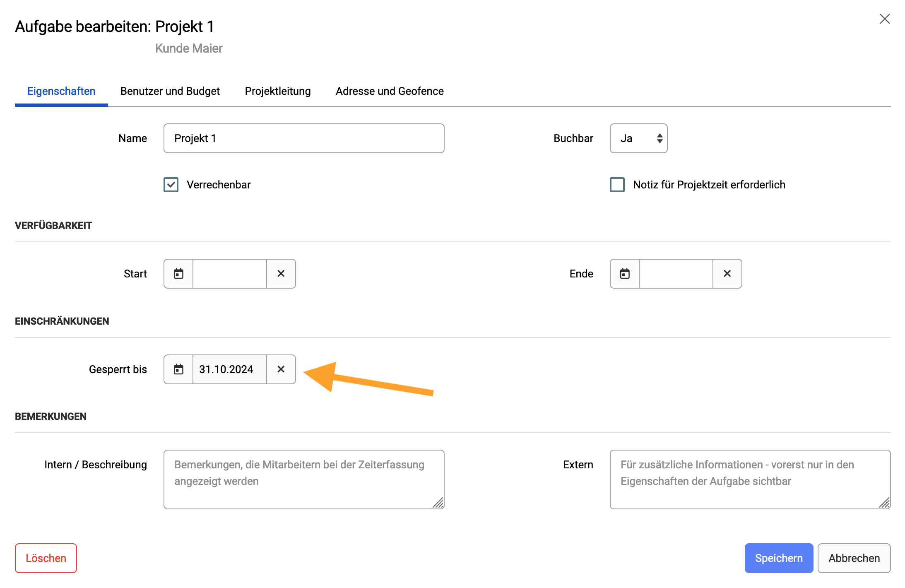This screenshot has height=588, width=905.
Task: Clear the Gesperrt bis date 31.10.2024
Action: click(x=281, y=369)
